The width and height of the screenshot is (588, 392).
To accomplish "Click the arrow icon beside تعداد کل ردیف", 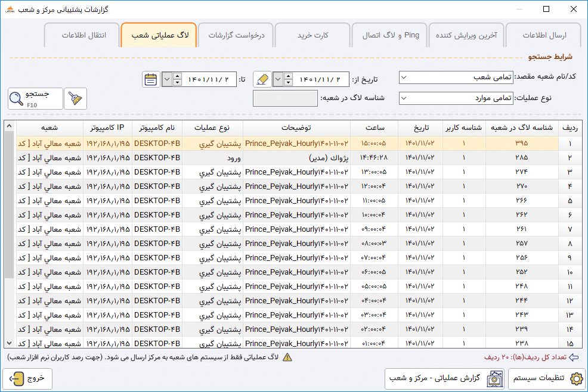I will pyautogui.click(x=574, y=357).
